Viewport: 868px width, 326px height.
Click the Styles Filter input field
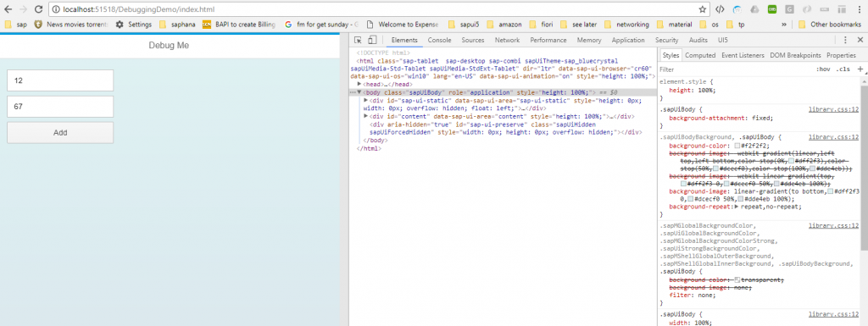735,69
